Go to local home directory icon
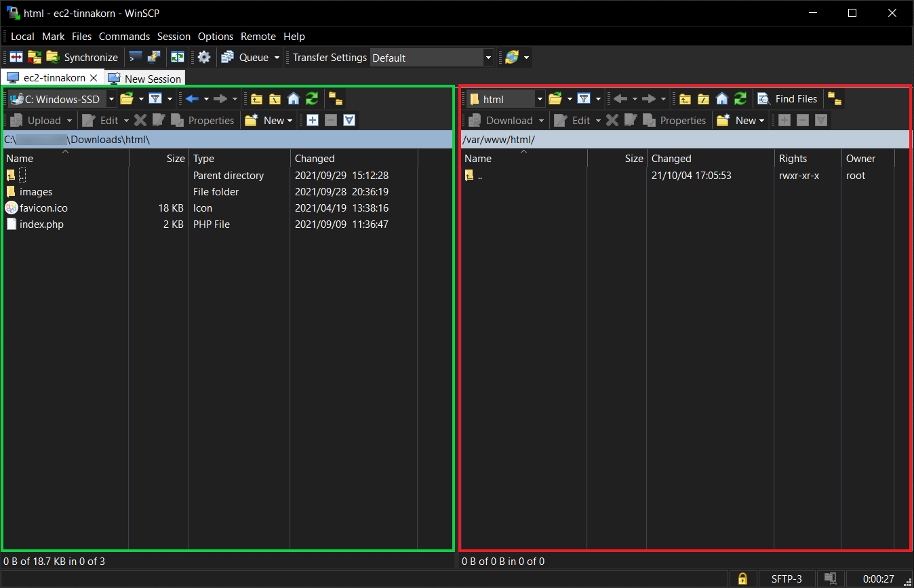 click(293, 99)
